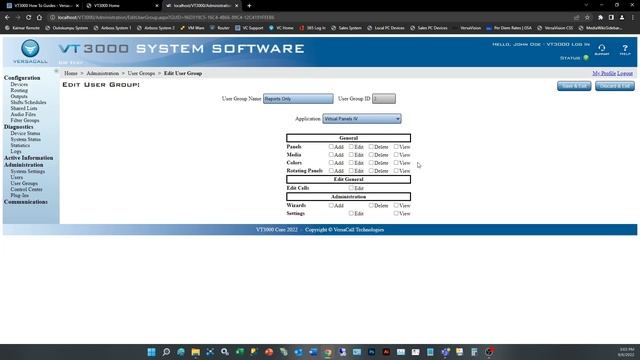Go to User Groups in the breadcrumb
The height and width of the screenshot is (360, 640).
[141, 73]
